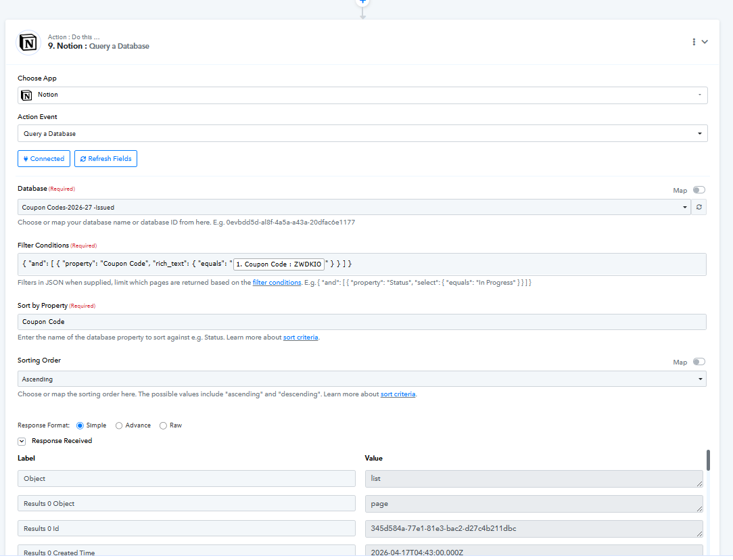Click the Notion icon in Choose App field
This screenshot has width=733, height=560.
[x=26, y=95]
